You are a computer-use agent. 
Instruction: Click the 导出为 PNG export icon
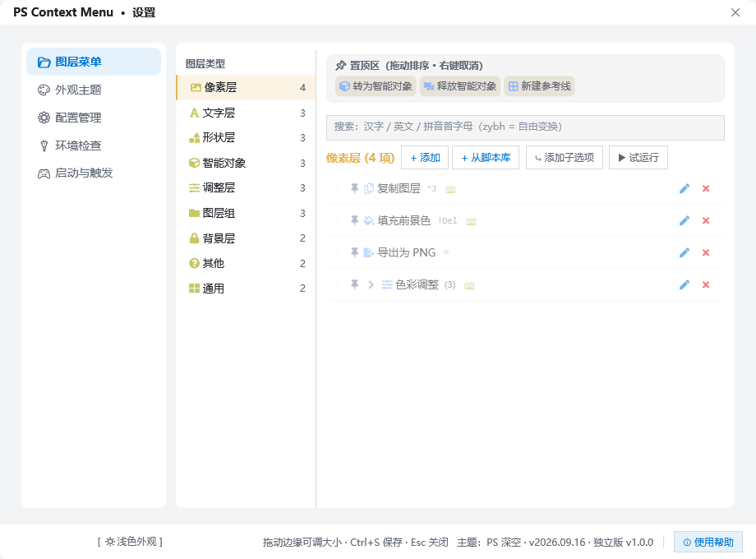pyautogui.click(x=369, y=252)
